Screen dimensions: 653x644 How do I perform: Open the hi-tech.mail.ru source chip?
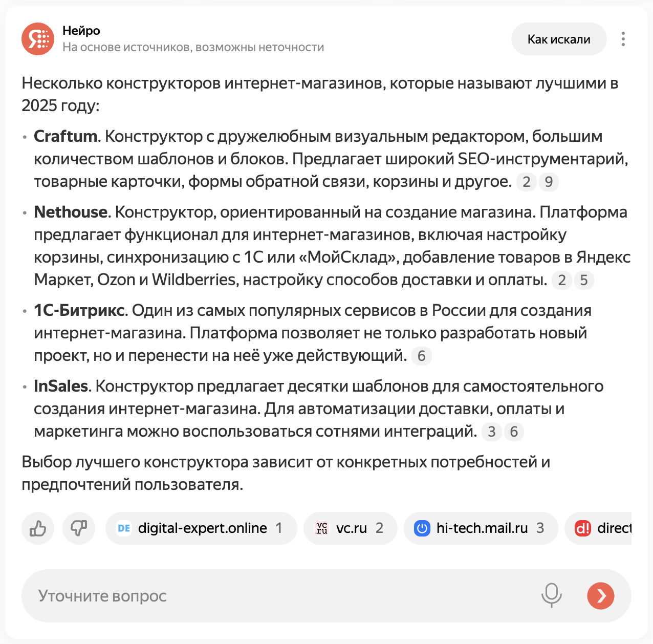[x=481, y=528]
